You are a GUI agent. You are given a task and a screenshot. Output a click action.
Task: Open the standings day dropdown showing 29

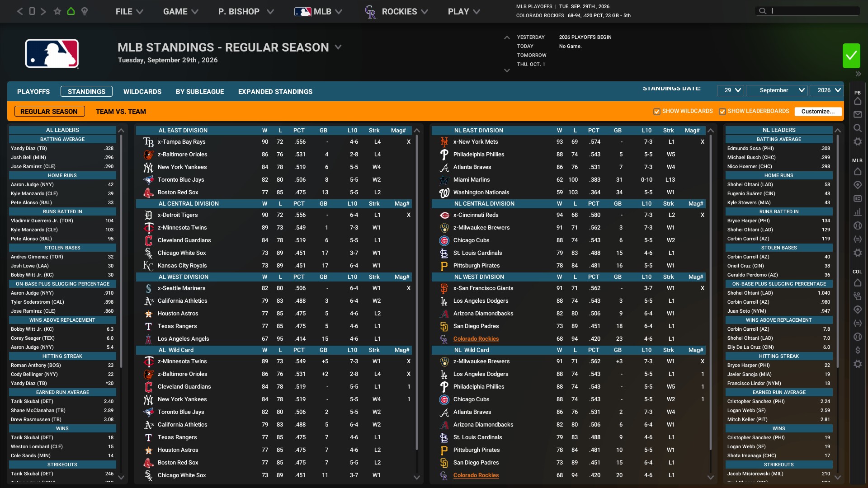[730, 90]
